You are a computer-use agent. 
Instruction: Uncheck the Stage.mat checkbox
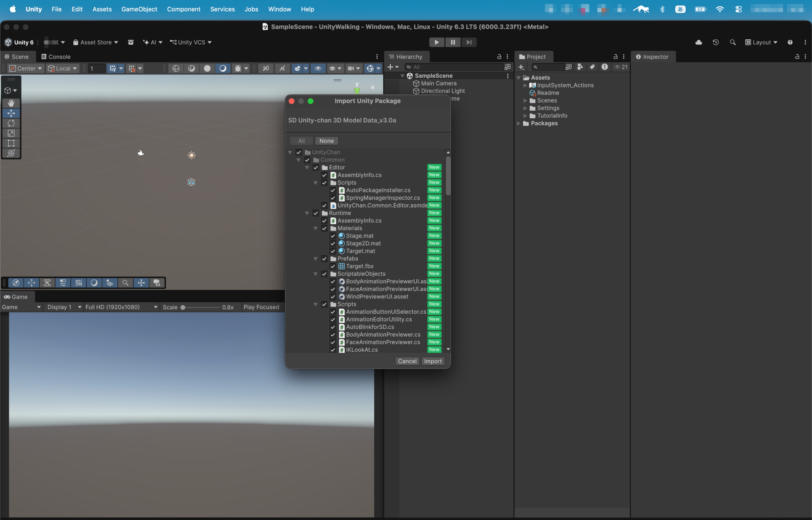coord(332,236)
